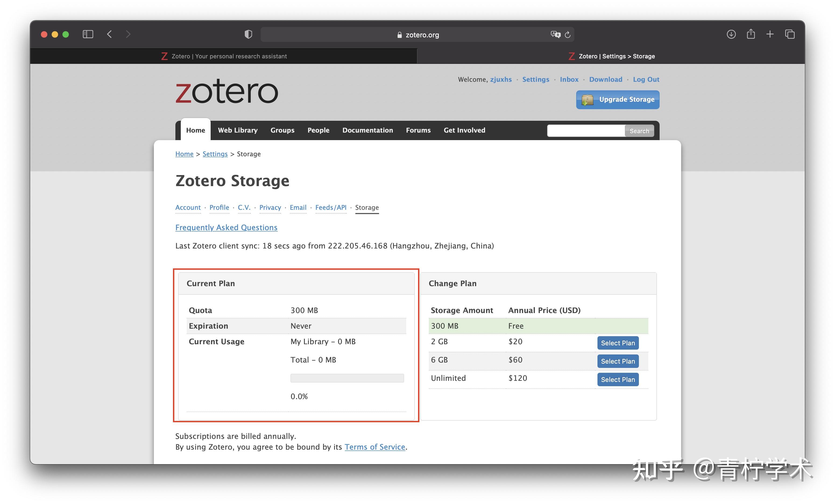Click the Upgrade Storage button

point(617,100)
